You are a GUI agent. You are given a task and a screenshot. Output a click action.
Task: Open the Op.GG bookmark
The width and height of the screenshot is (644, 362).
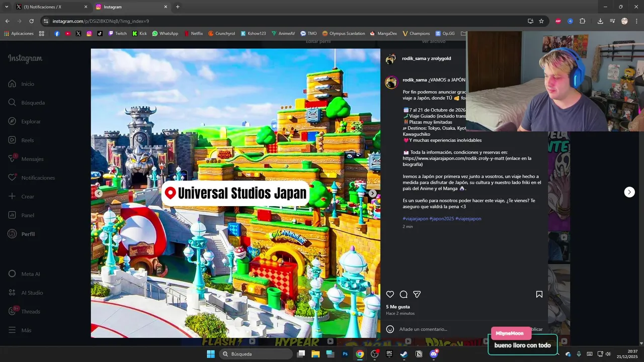coord(445,34)
